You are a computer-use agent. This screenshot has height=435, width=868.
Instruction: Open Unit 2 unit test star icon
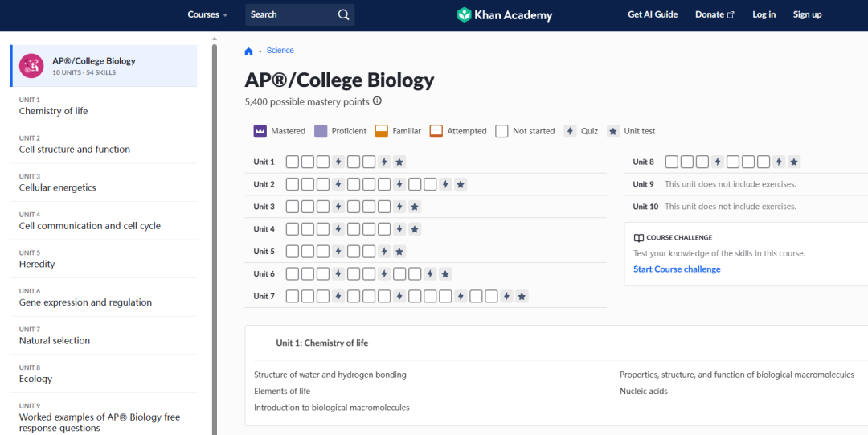coord(461,184)
